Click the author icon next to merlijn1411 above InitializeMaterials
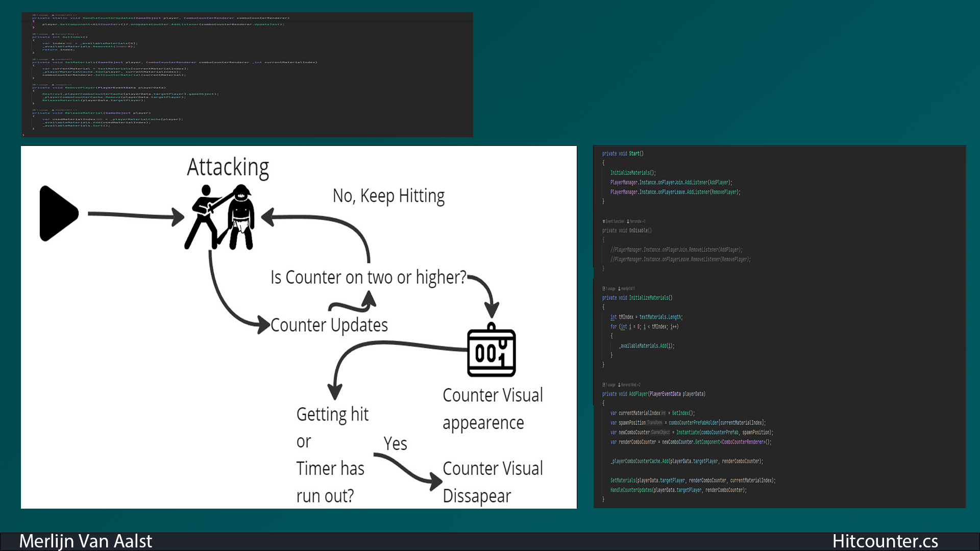Image resolution: width=980 pixels, height=551 pixels. (x=620, y=288)
